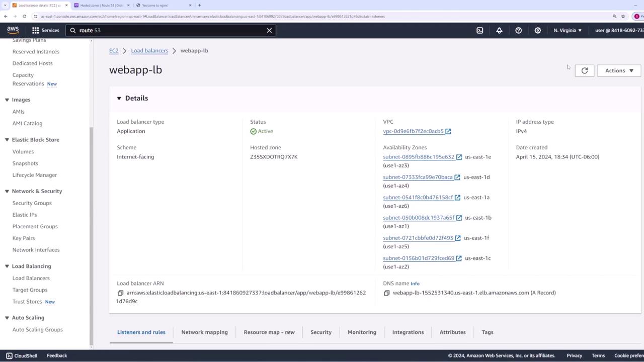Open Privacy link in footer
The height and width of the screenshot is (362, 644).
point(574,355)
